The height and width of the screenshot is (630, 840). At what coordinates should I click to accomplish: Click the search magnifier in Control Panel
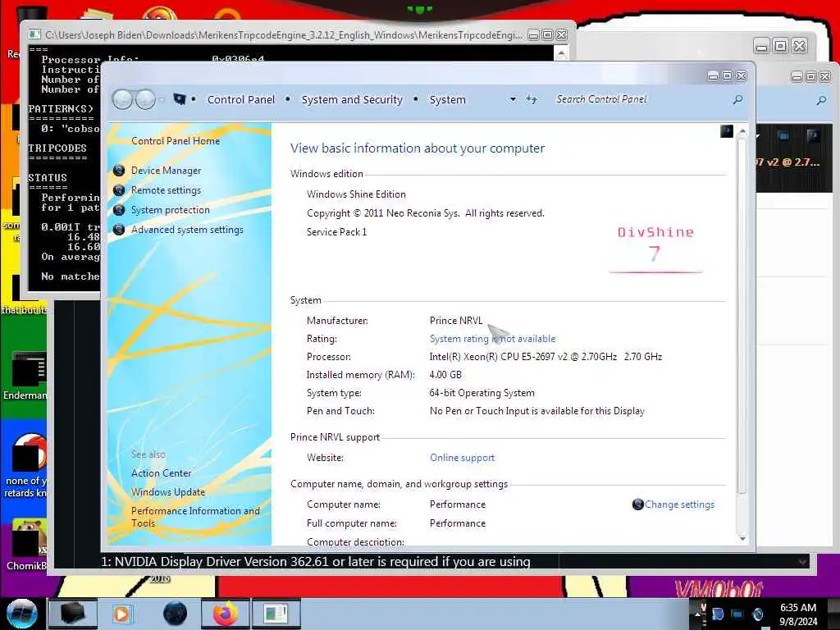(x=737, y=99)
